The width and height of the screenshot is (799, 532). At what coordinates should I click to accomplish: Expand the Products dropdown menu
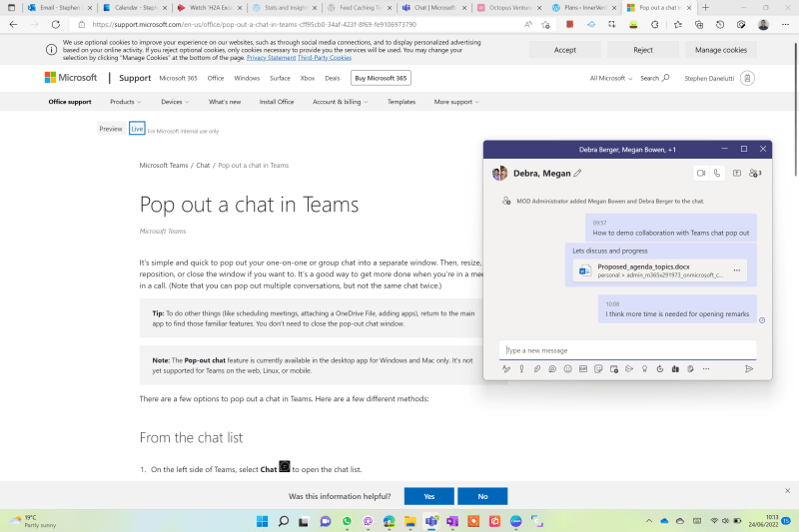point(125,102)
